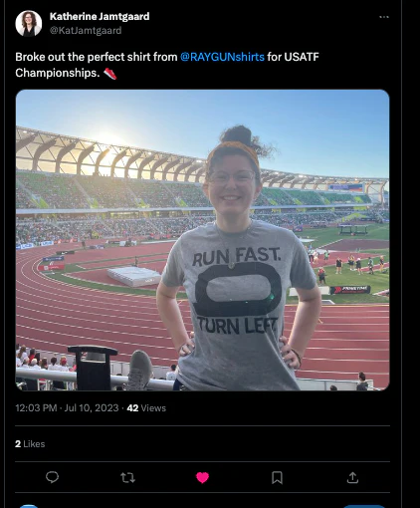Viewport: 420px width, 508px height.
Task: Click the @KatJamtgaard handle
Action: [x=86, y=31]
